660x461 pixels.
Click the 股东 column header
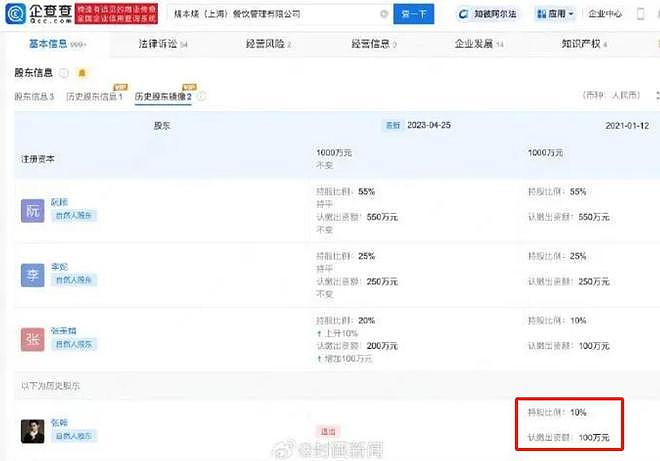click(162, 125)
